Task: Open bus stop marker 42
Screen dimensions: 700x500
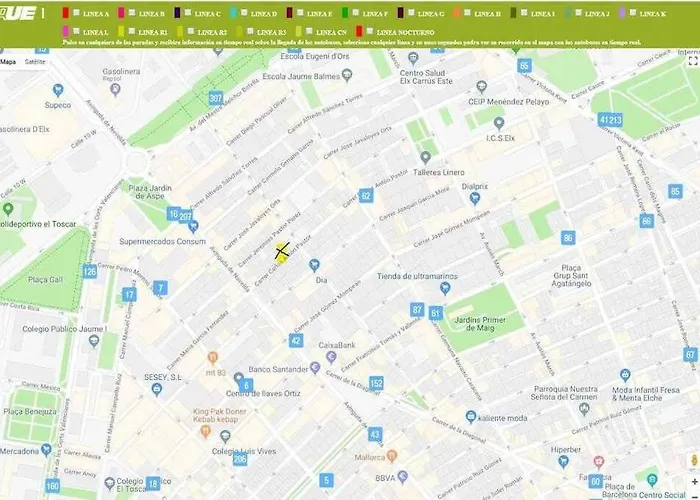Action: click(296, 341)
